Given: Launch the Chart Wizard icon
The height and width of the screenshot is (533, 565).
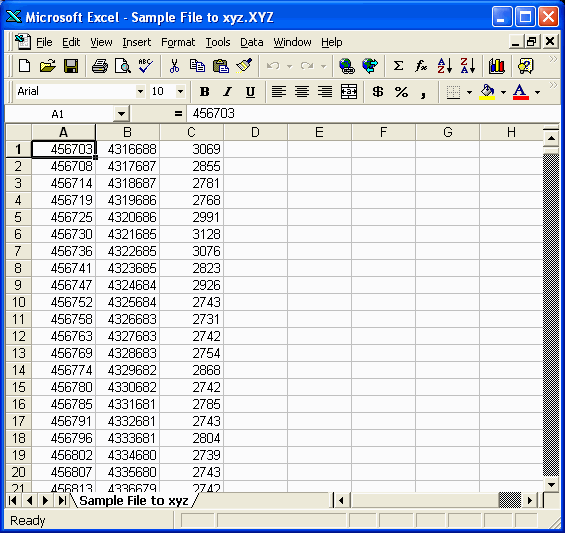Looking at the screenshot, I should pyautogui.click(x=497, y=66).
